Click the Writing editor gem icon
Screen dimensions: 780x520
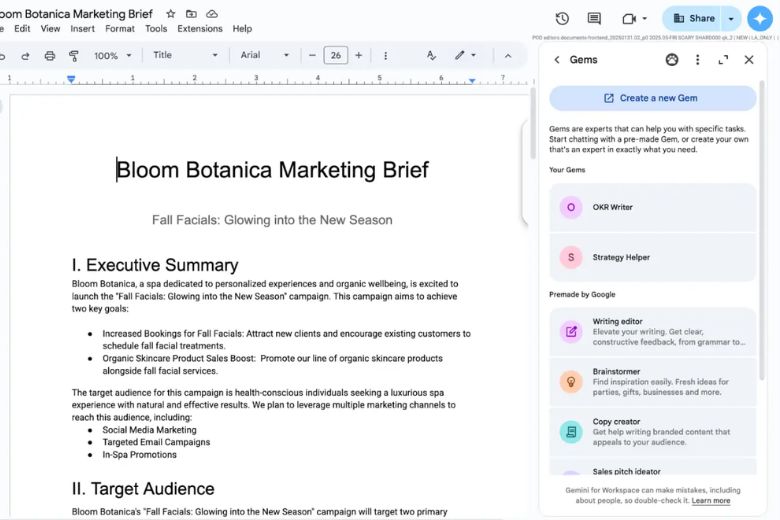point(571,331)
